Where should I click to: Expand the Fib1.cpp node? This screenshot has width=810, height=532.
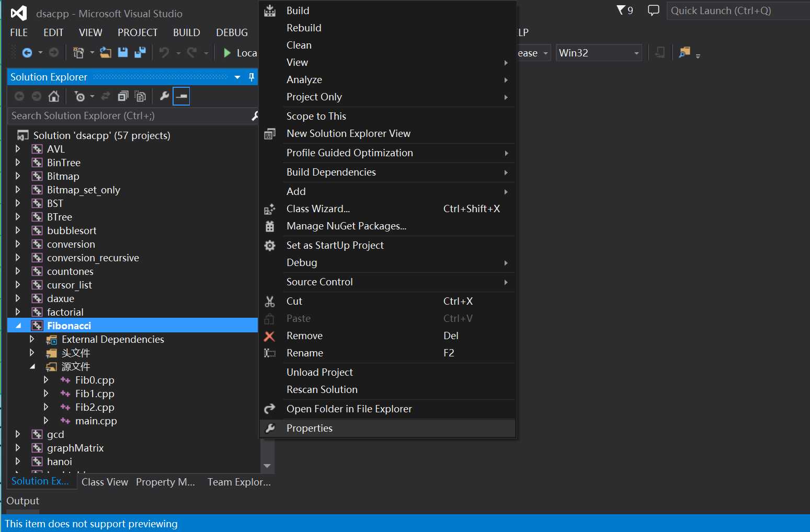46,394
